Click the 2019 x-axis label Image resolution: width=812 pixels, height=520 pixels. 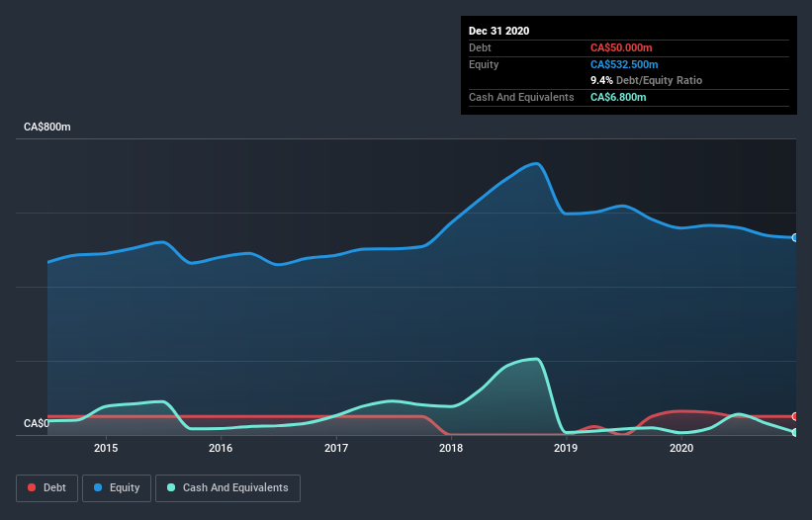point(566,448)
